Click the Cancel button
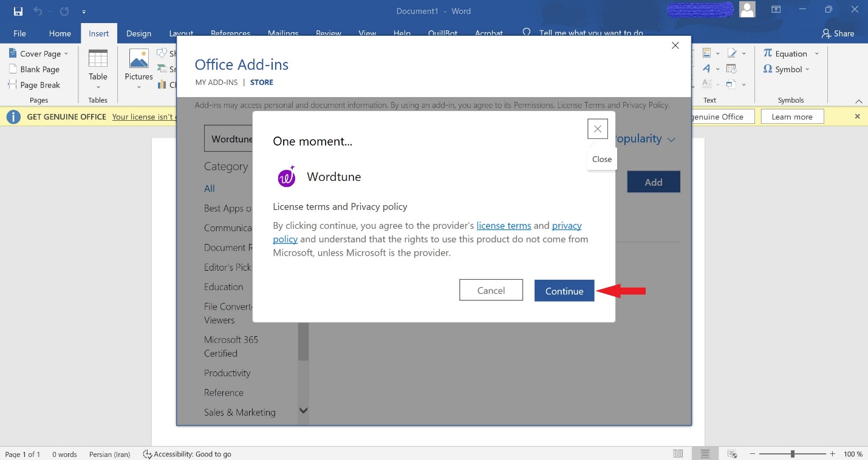This screenshot has height=460, width=868. click(491, 290)
